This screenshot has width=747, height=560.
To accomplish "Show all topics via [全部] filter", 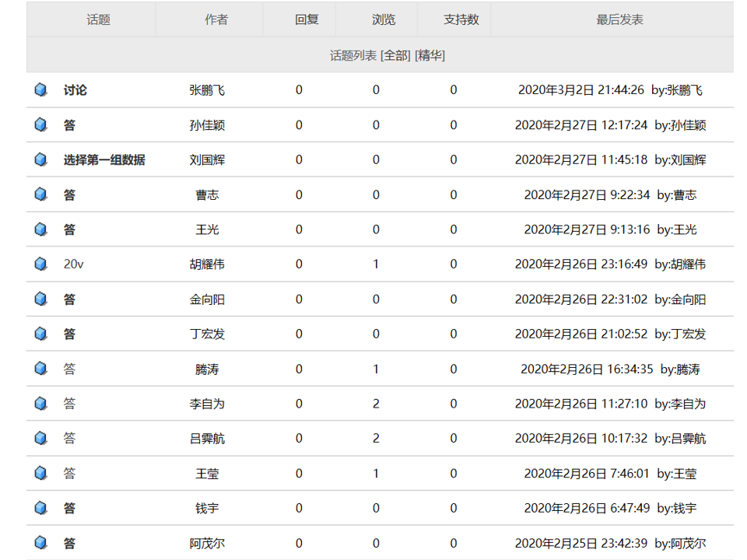I will coord(395,55).
